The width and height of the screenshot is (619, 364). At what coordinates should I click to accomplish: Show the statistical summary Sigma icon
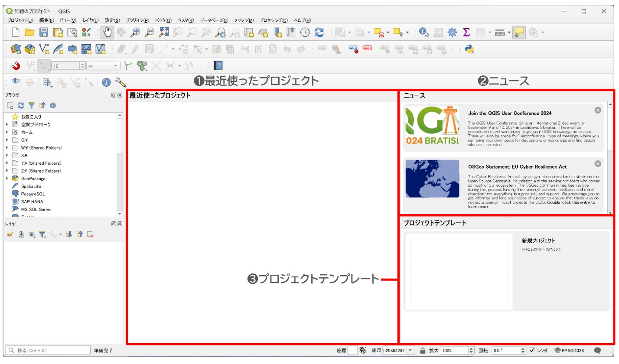(466, 32)
